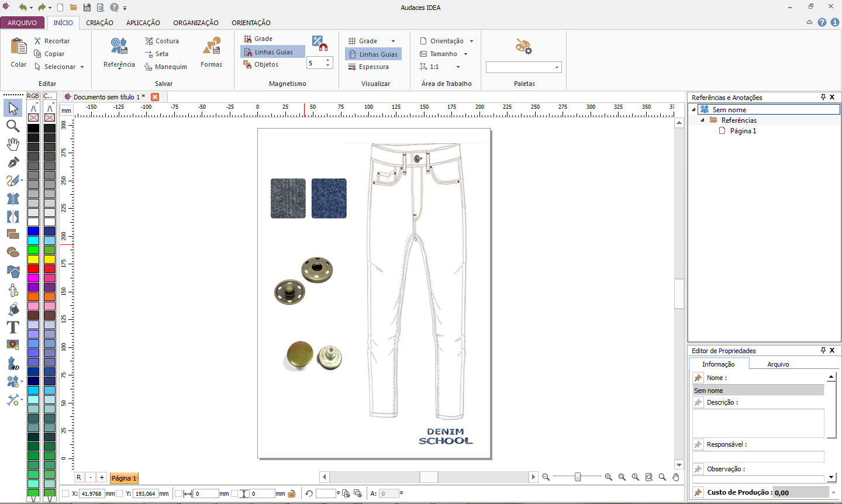Select the paint bucket fill tool
The height and width of the screenshot is (504, 842).
[13, 309]
